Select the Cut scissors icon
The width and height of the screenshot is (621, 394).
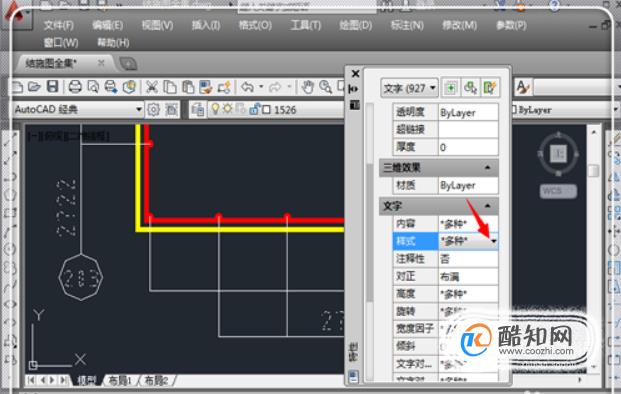151,87
